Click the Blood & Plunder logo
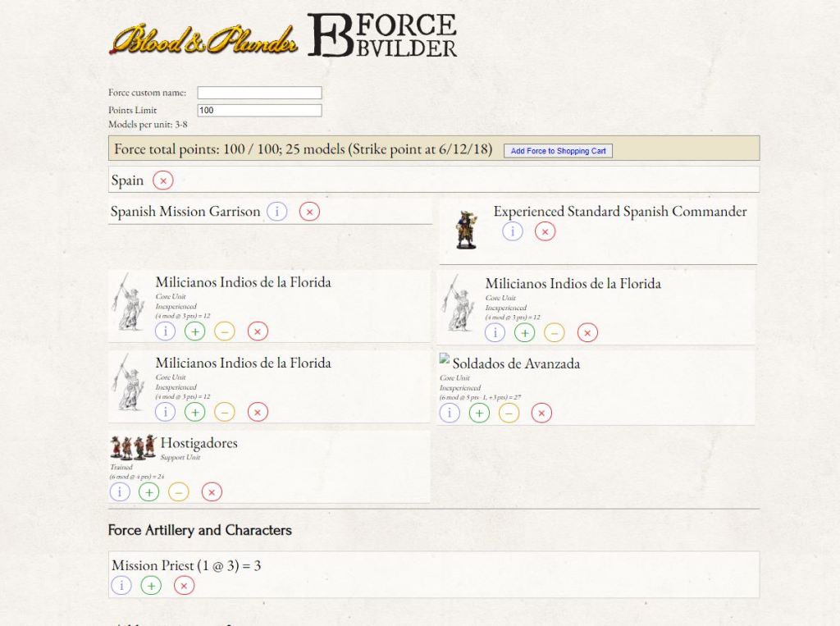Screen dimensions: 840x626 coord(203,38)
